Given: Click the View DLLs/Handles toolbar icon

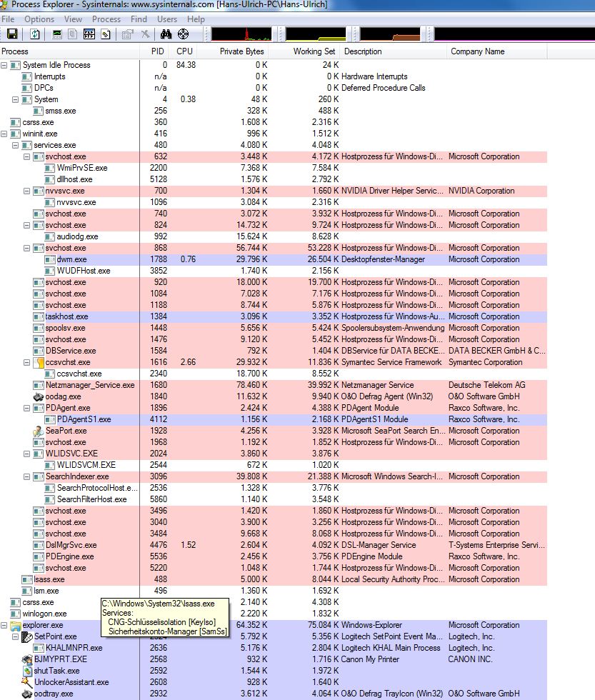Looking at the screenshot, I should pos(106,34).
